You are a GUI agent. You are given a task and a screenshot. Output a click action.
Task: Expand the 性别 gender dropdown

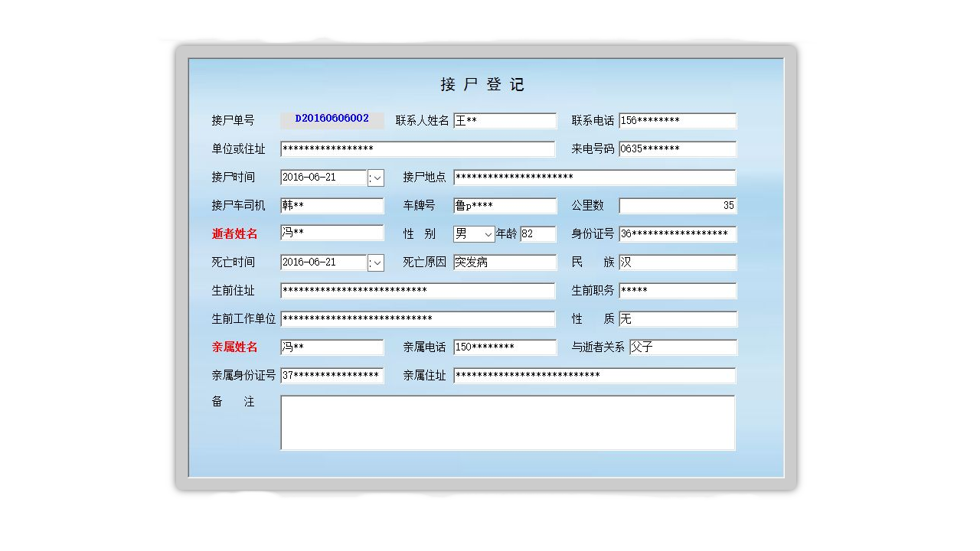(488, 233)
